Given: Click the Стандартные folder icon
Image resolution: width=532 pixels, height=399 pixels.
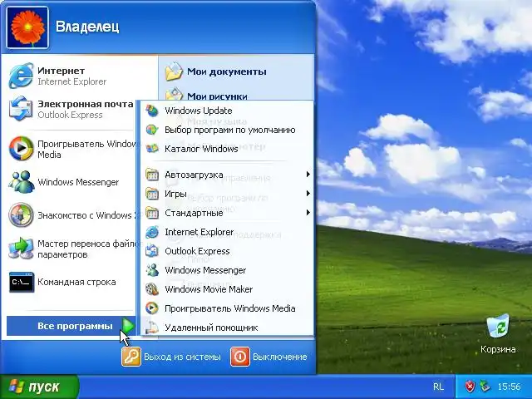Looking at the screenshot, I should [x=152, y=213].
